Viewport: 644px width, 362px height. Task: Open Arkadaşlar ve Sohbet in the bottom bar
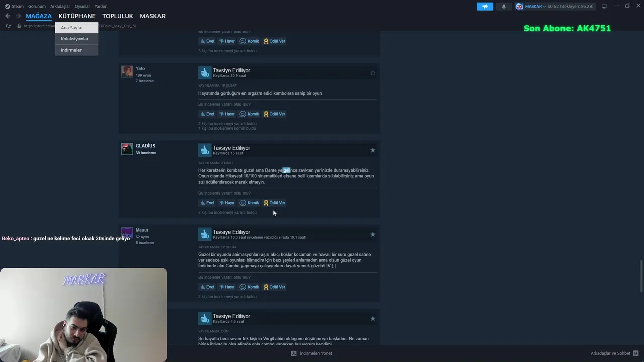[x=610, y=353]
